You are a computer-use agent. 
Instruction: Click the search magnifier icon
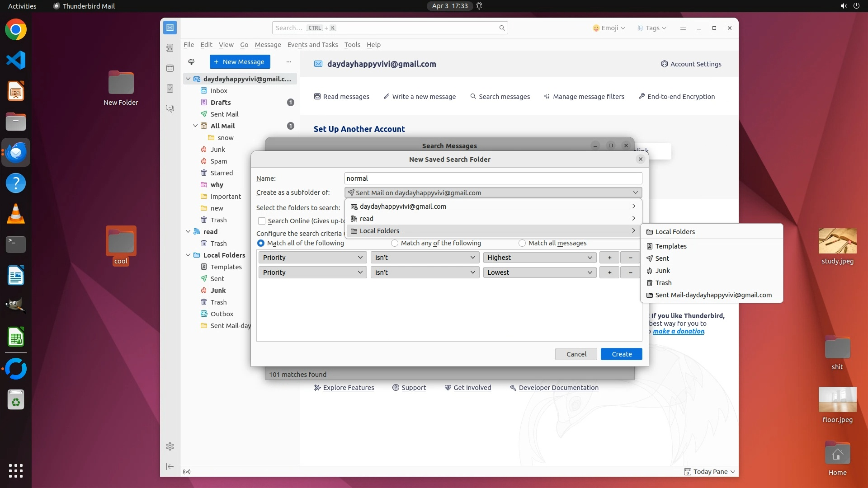tap(502, 28)
